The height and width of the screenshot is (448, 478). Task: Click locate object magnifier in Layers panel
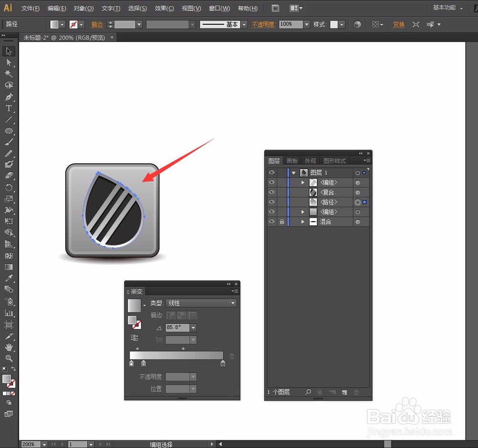coord(308,392)
